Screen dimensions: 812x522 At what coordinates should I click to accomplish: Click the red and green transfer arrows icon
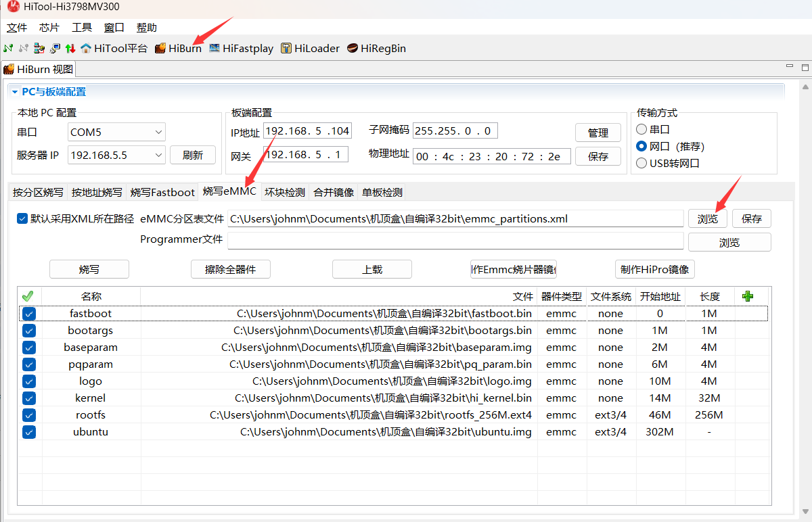70,49
